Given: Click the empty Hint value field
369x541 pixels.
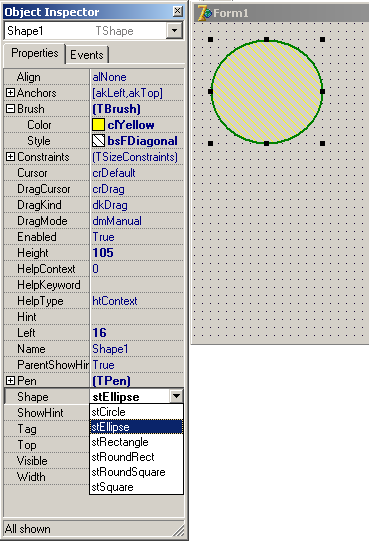Looking at the screenshot, I should (x=137, y=317).
